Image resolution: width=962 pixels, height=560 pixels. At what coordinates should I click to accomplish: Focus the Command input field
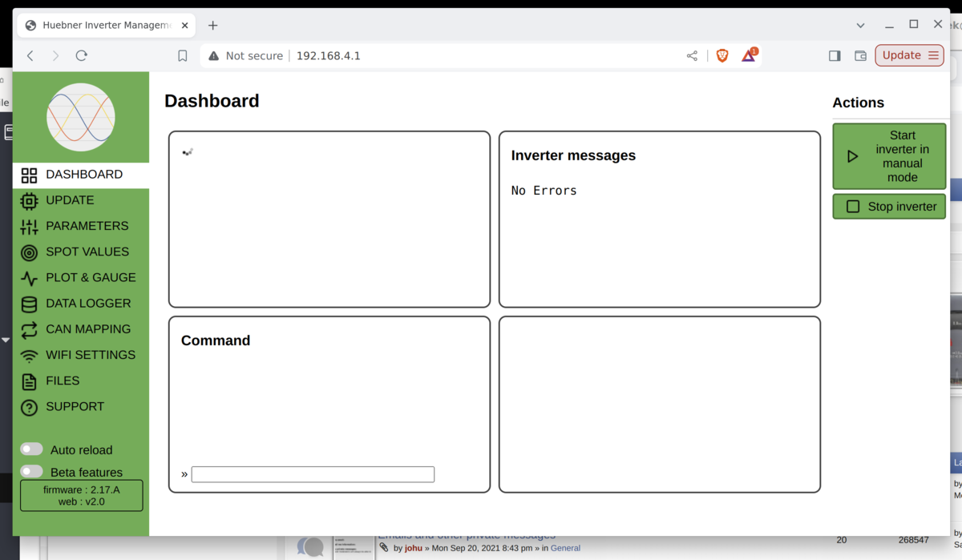313,474
